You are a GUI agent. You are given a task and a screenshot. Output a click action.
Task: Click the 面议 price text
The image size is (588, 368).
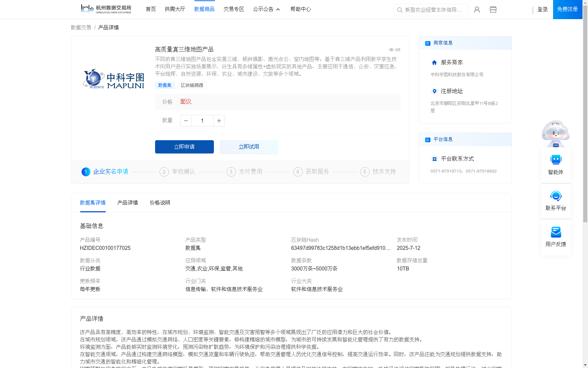(186, 102)
